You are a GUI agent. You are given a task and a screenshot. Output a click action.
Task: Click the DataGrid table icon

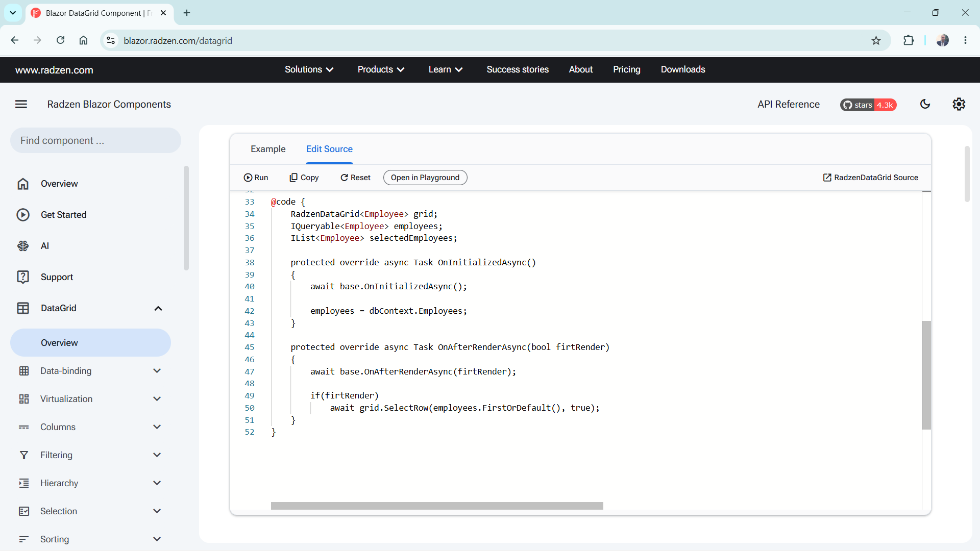point(23,308)
